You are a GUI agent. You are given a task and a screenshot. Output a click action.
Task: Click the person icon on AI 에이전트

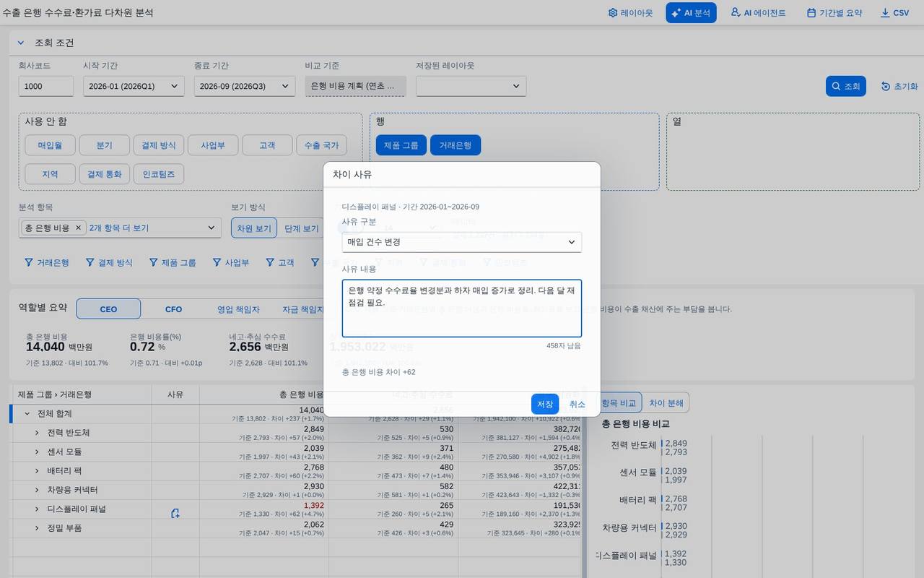pyautogui.click(x=736, y=13)
